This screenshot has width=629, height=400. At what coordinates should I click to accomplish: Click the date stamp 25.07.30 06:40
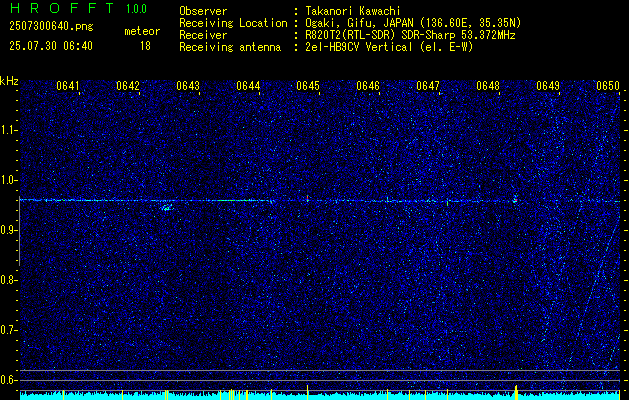coord(51,46)
